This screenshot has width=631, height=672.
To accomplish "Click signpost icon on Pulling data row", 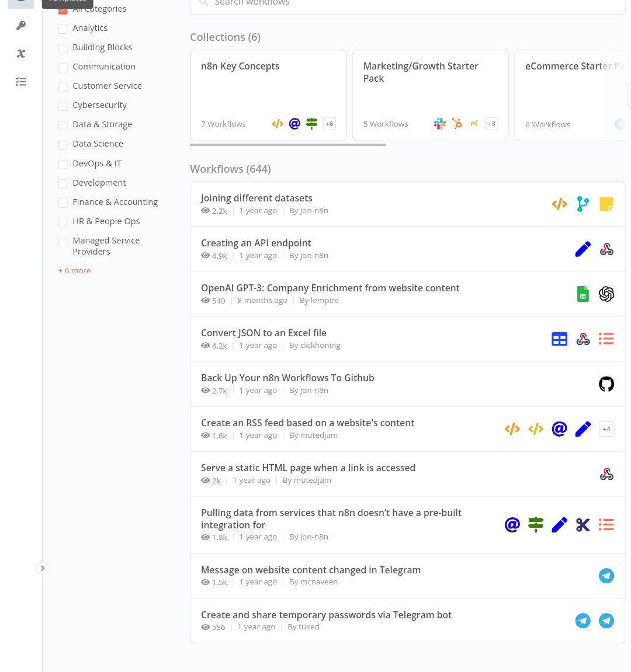I will 536,525.
